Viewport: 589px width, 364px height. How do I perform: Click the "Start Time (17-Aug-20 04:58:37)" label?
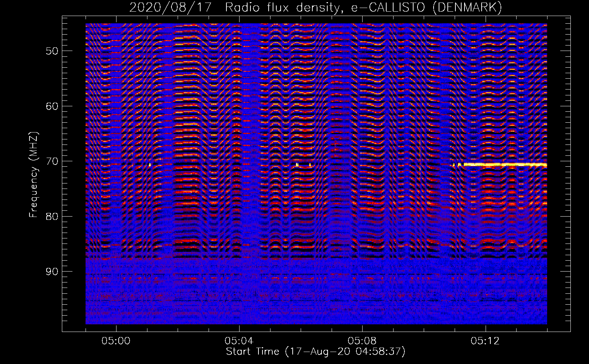(x=316, y=352)
